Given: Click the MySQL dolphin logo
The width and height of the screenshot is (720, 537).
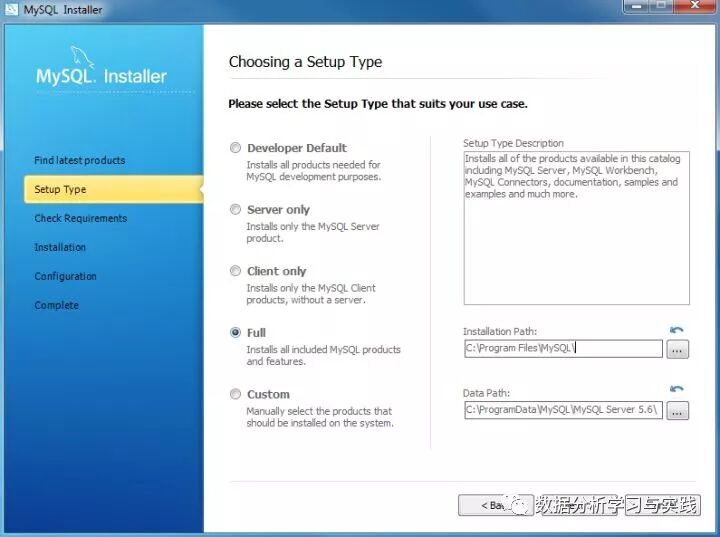Looking at the screenshot, I should [x=82, y=57].
